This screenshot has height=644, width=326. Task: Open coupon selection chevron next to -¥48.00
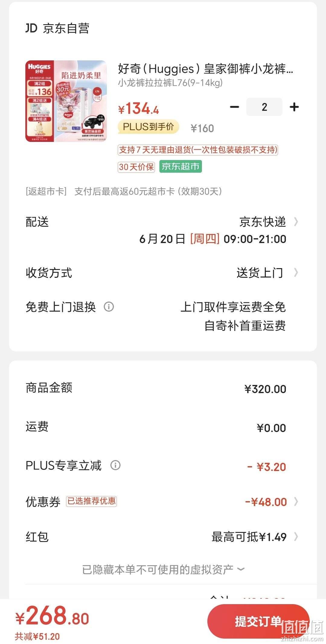point(296,502)
